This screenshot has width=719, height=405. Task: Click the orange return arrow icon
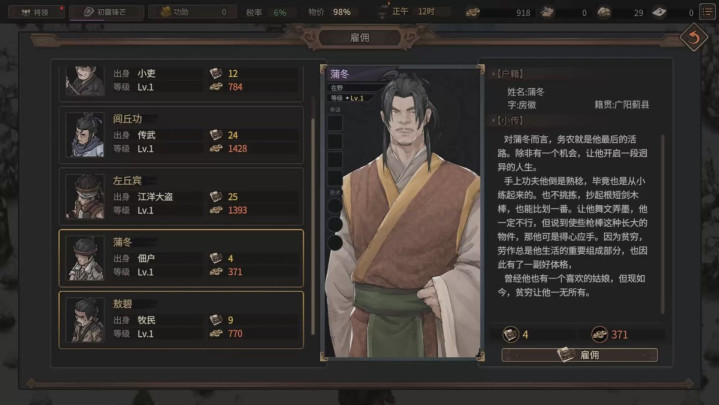pos(693,38)
